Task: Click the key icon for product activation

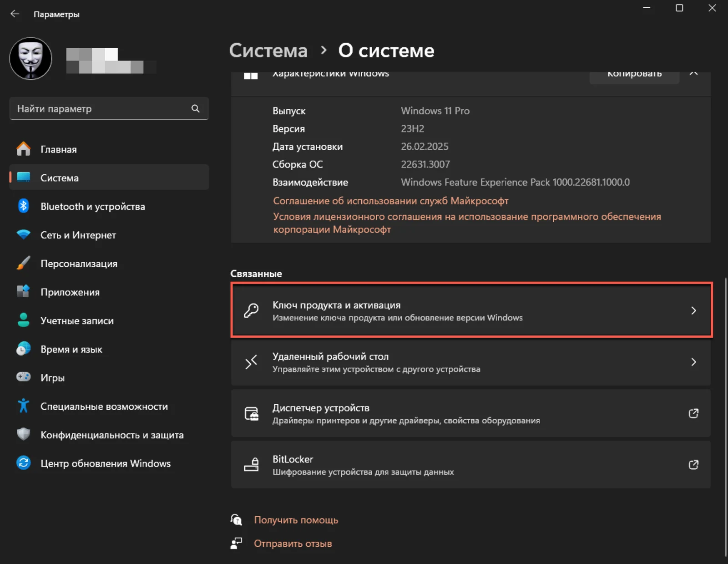Action: coord(251,310)
